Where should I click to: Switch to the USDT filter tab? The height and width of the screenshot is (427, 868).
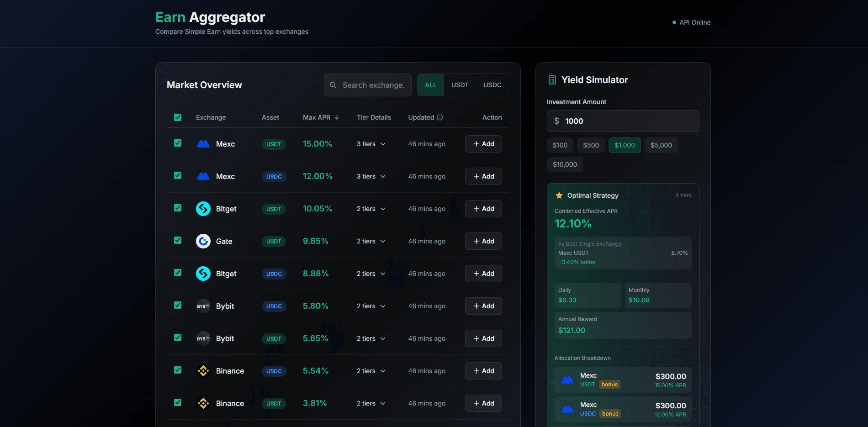click(x=460, y=85)
